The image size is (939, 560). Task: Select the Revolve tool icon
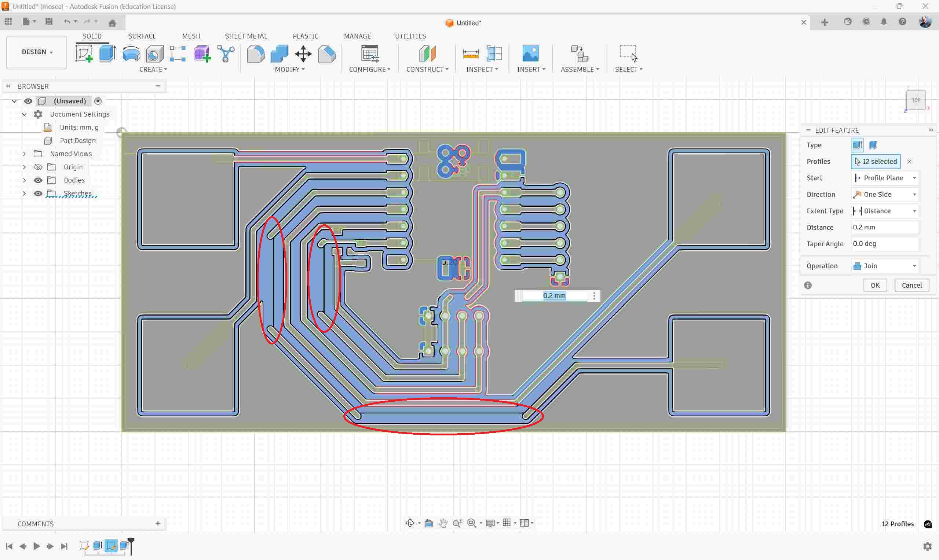tap(131, 54)
